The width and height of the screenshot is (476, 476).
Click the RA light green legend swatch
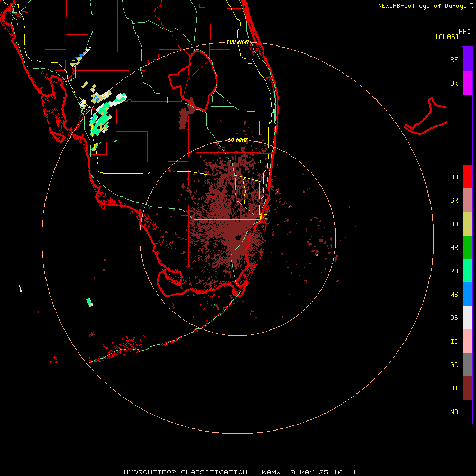467,271
